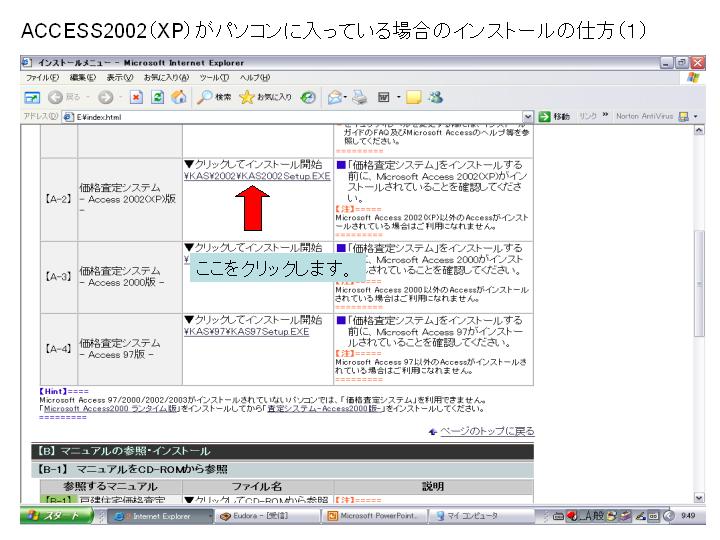Go to Home page icon

coord(179,97)
